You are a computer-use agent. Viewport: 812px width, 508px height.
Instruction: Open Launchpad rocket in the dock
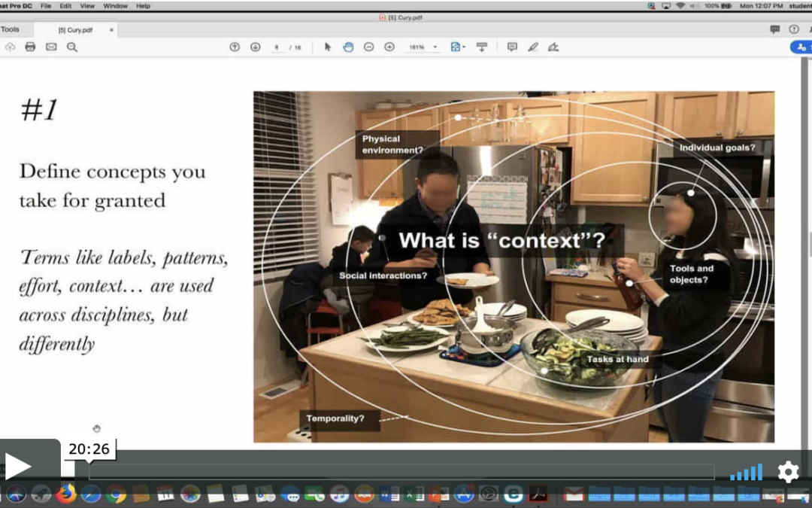41,494
